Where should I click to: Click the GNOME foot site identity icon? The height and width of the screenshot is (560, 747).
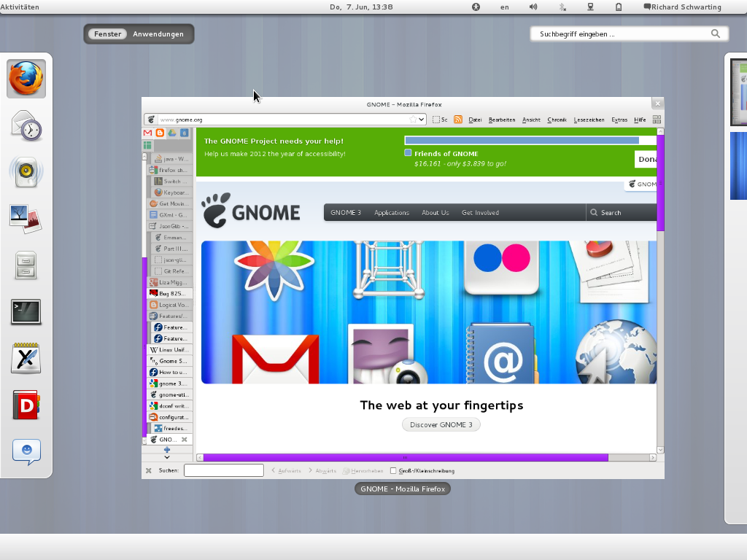[x=151, y=120]
